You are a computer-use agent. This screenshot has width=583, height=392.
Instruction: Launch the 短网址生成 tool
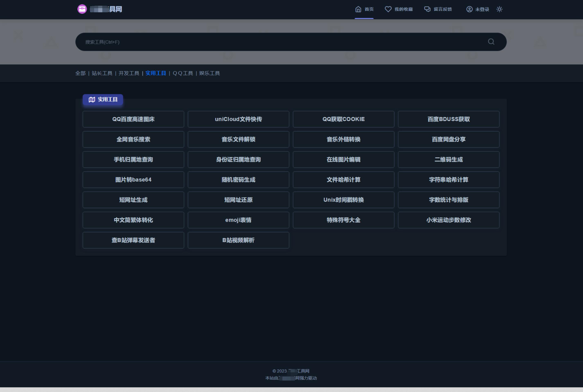tap(133, 200)
